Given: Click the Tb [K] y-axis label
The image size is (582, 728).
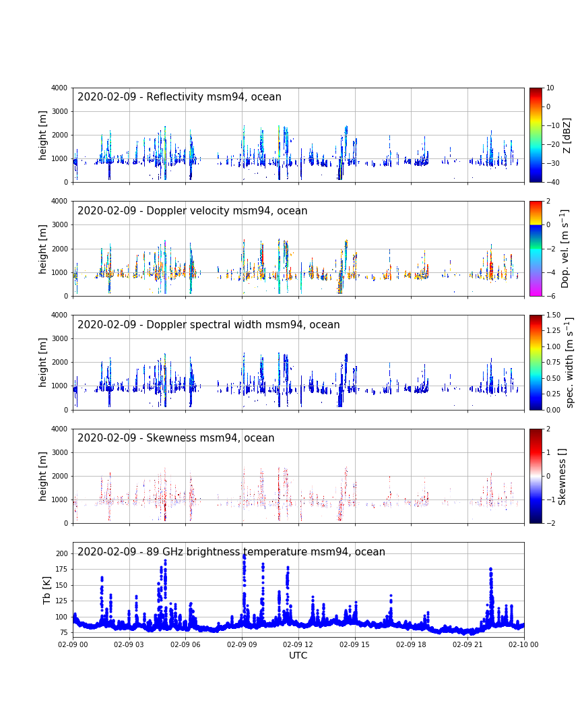Looking at the screenshot, I should tap(48, 590).
